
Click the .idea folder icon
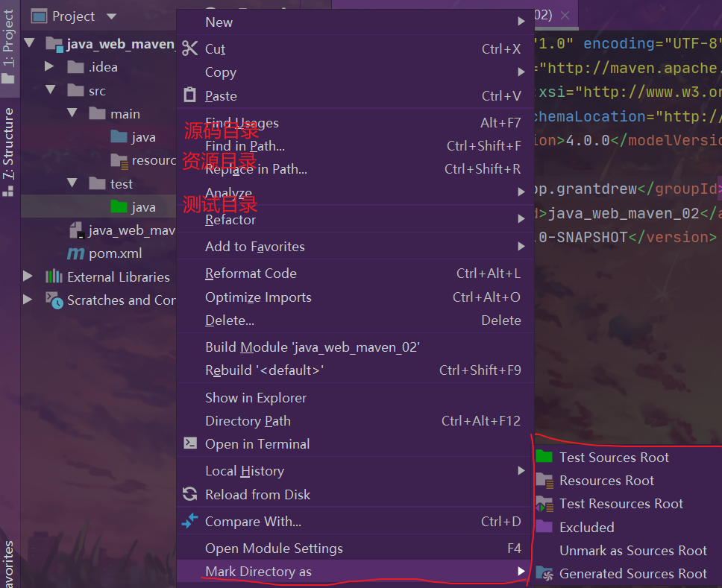coord(75,67)
